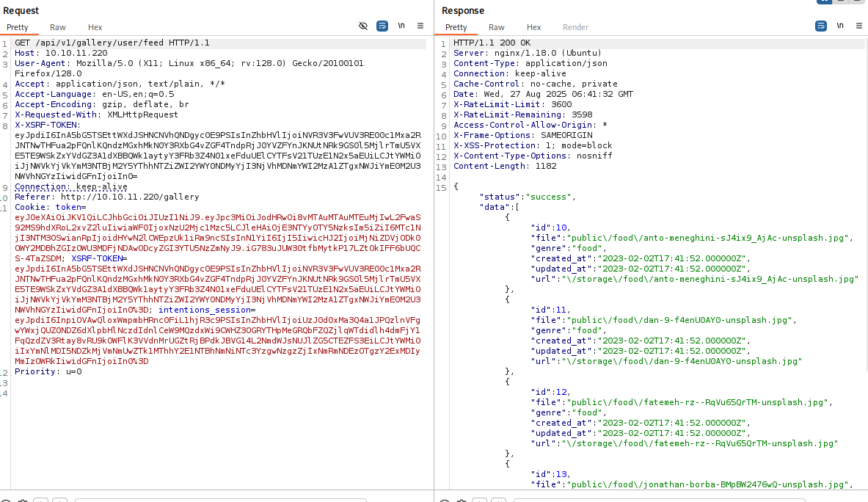This screenshot has width=868, height=502.
Task: Click the X-XSS-Protection: 1; mode=block header
Action: (533, 145)
